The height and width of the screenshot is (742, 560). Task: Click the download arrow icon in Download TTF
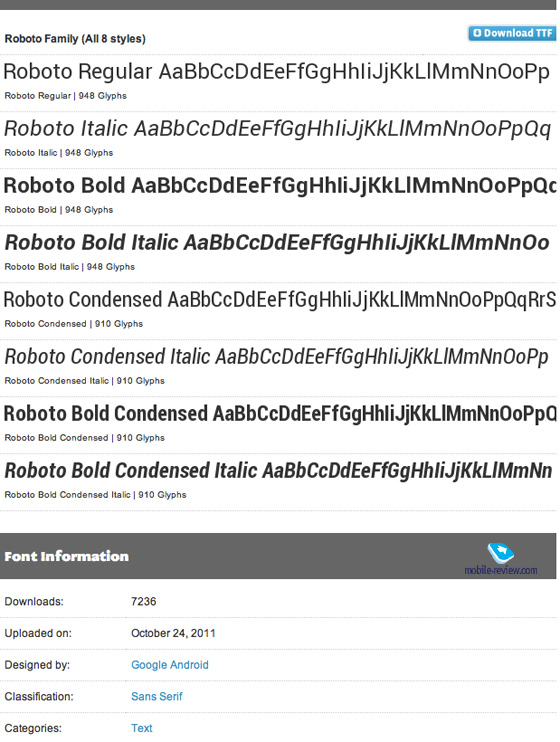pos(477,33)
